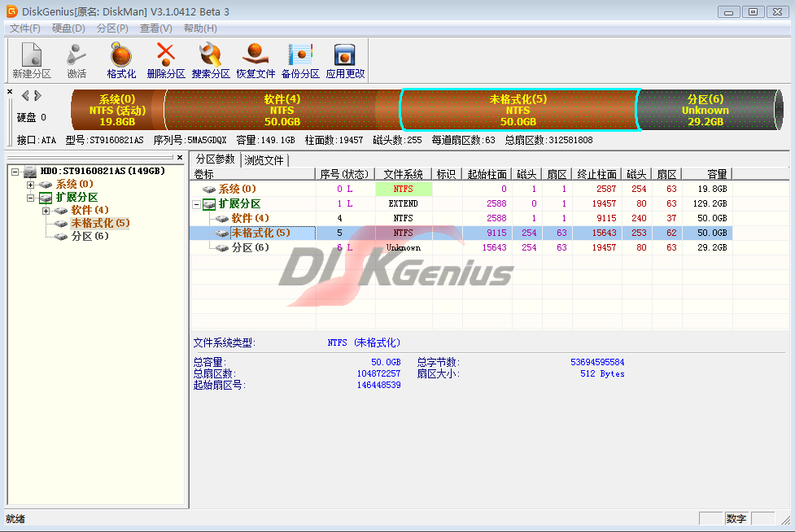
Task: Open the 查看(V) menu
Action: [x=155, y=28]
